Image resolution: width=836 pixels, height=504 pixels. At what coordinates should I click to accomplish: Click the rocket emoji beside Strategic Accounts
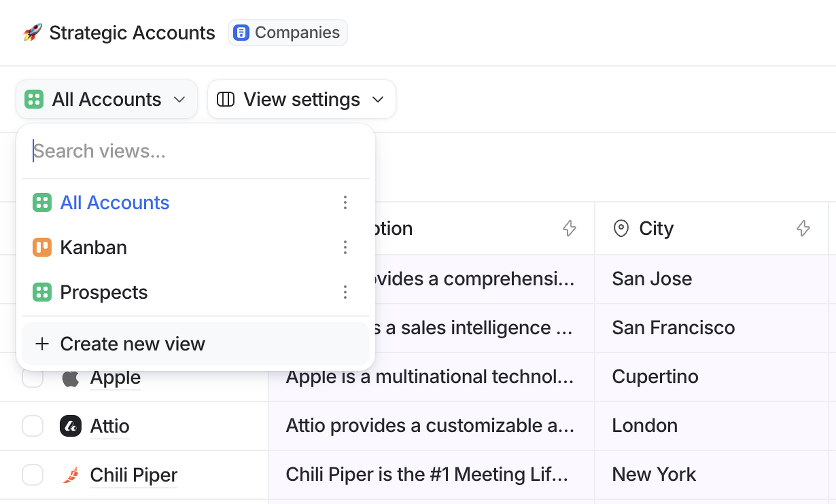(x=33, y=33)
